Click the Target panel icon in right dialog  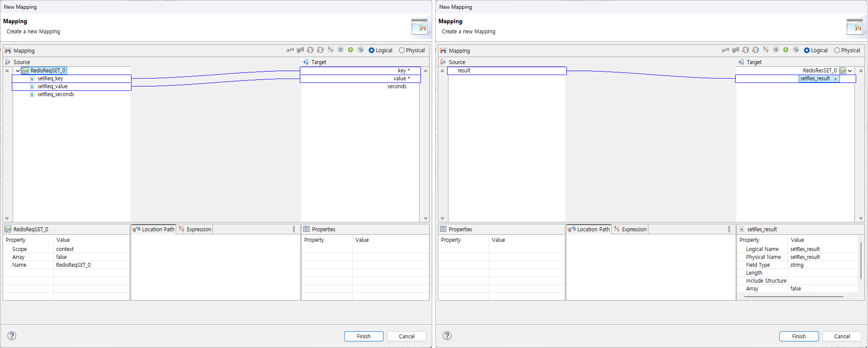pos(741,62)
